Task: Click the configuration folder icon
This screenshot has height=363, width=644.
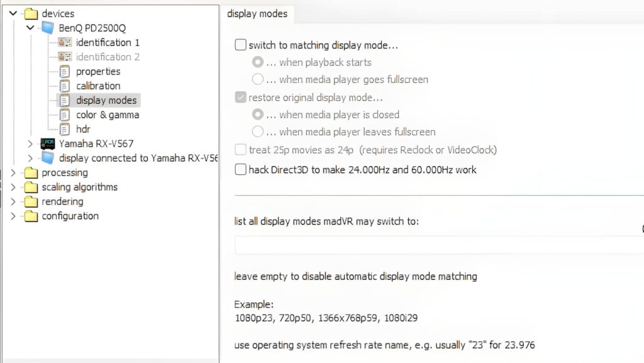Action: 31,216
